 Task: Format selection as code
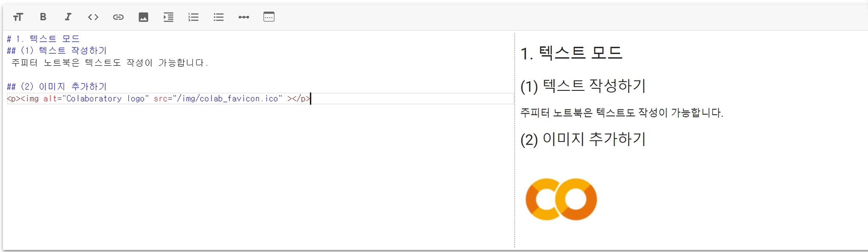coord(93,17)
